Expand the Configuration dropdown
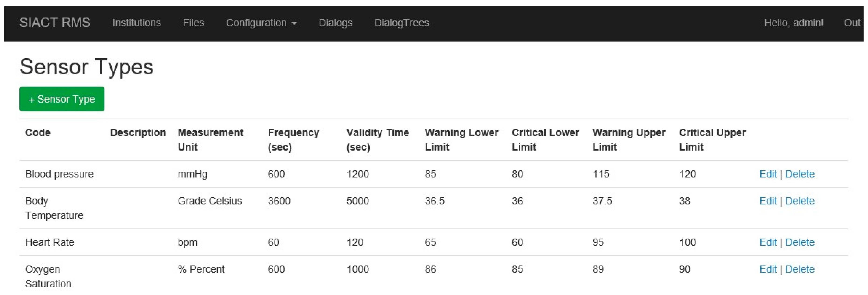The image size is (868, 295). [x=261, y=23]
